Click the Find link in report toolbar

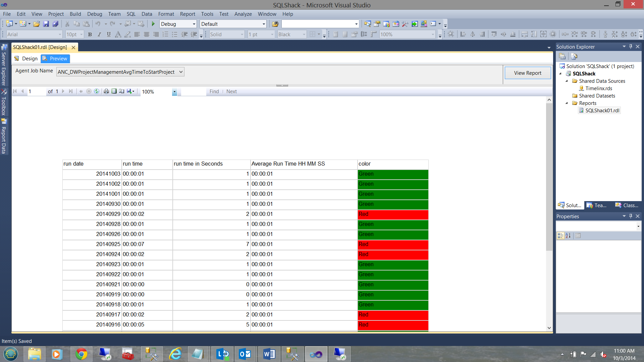coord(214,92)
